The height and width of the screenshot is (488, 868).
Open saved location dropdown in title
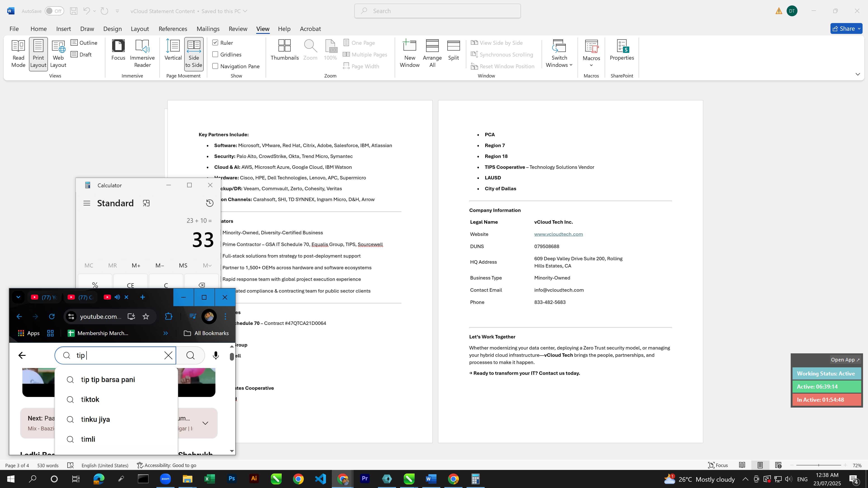coord(245,11)
